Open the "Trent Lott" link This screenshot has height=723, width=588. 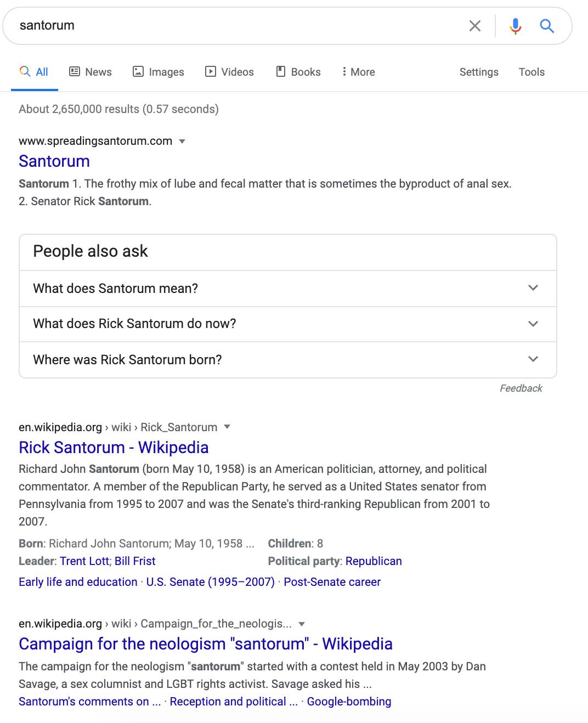click(x=84, y=561)
